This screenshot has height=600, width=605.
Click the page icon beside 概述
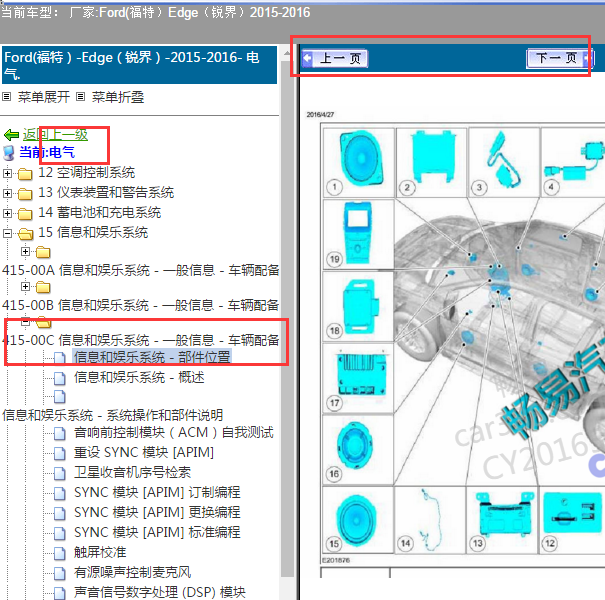pyautogui.click(x=60, y=378)
